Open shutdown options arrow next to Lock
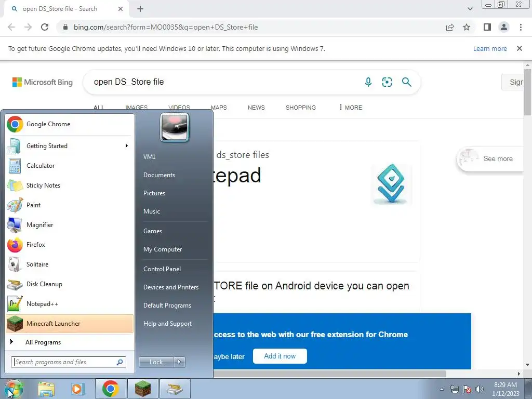 click(x=179, y=362)
